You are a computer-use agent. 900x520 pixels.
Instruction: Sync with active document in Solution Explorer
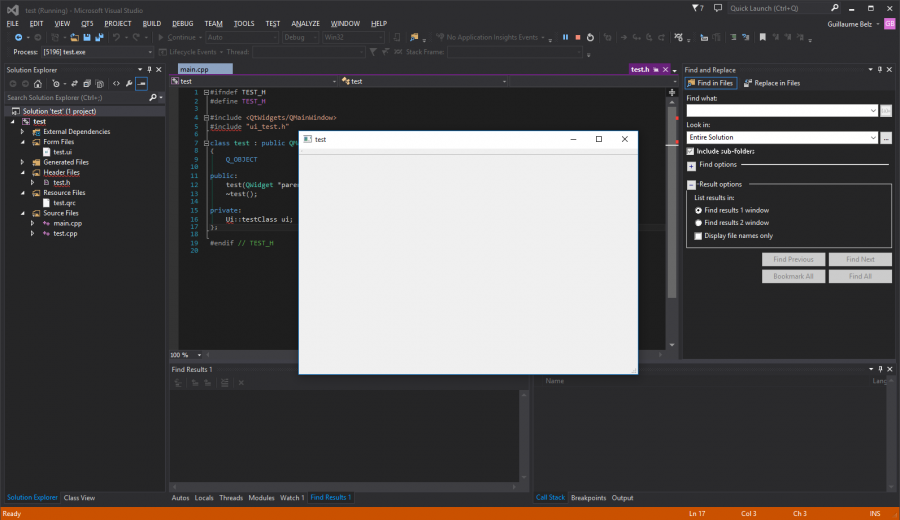click(x=74, y=84)
